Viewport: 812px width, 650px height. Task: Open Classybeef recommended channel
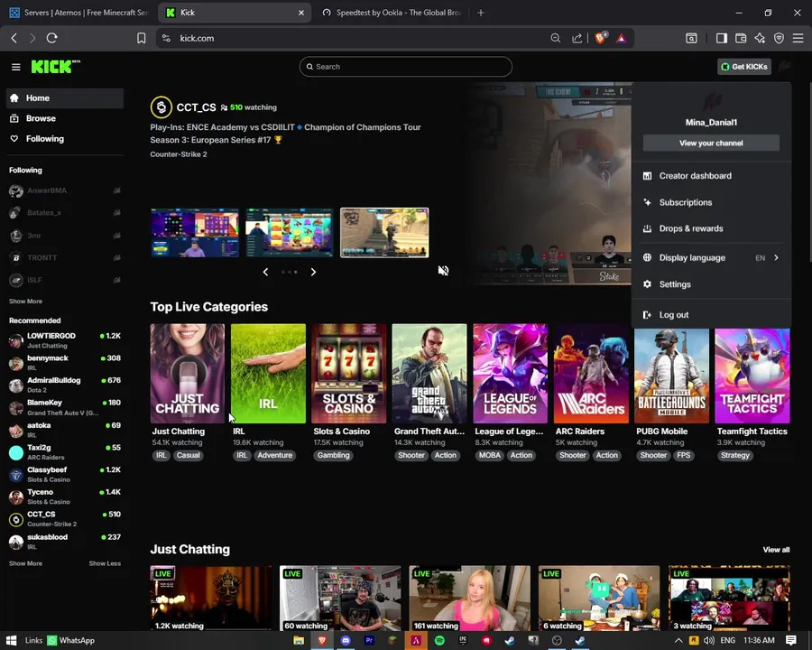(x=65, y=474)
